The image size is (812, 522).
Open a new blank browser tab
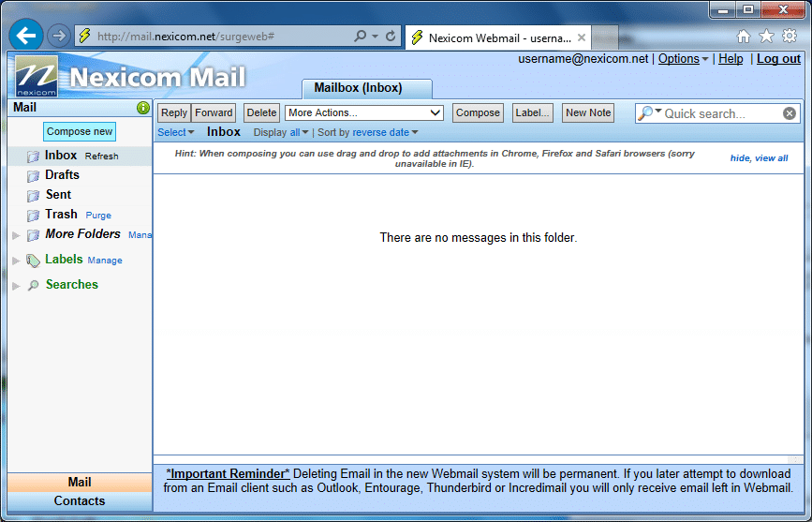point(605,37)
